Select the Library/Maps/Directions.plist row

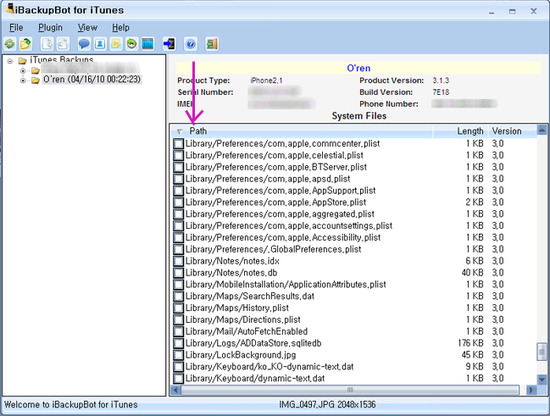click(x=354, y=320)
